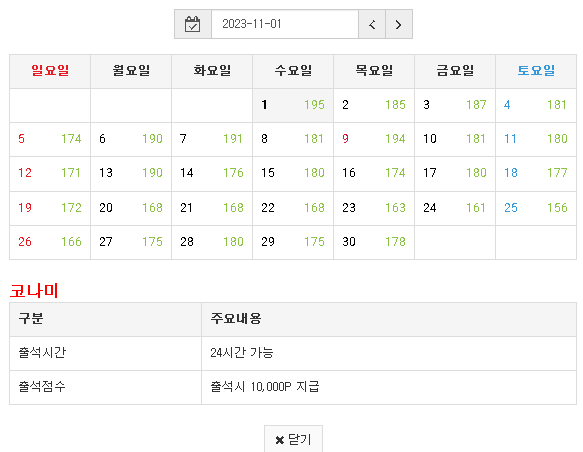
Task: Click attendance count 191
Action: click(233, 139)
